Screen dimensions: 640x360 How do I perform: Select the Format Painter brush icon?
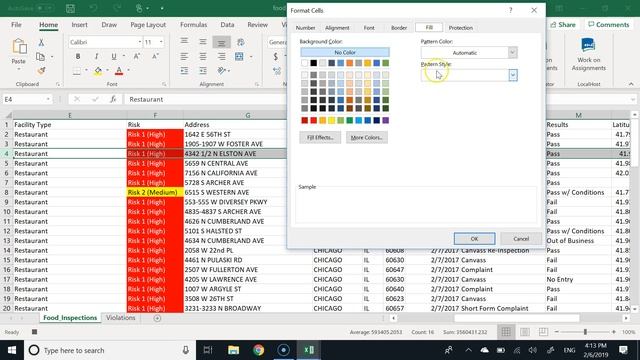pyautogui.click(x=41, y=71)
